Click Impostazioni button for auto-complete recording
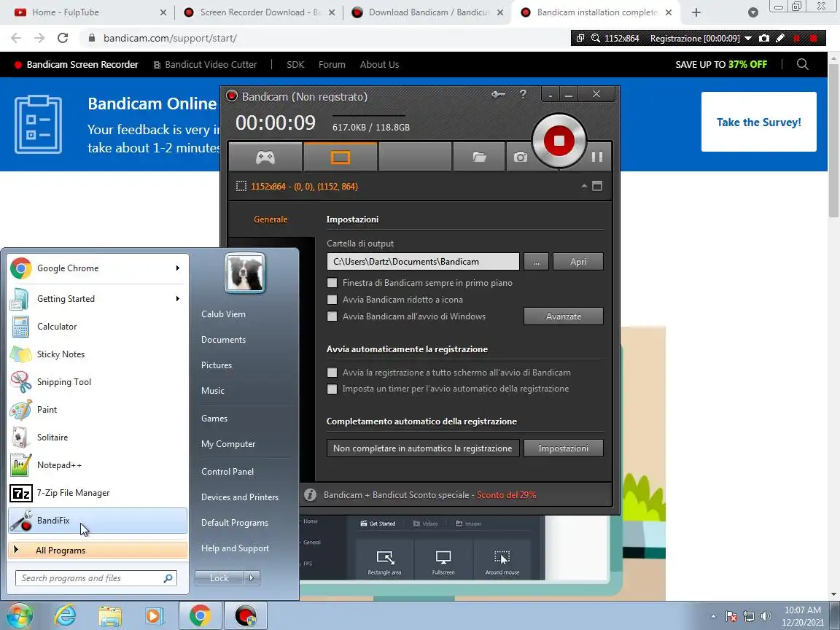This screenshot has height=630, width=840. pos(564,448)
